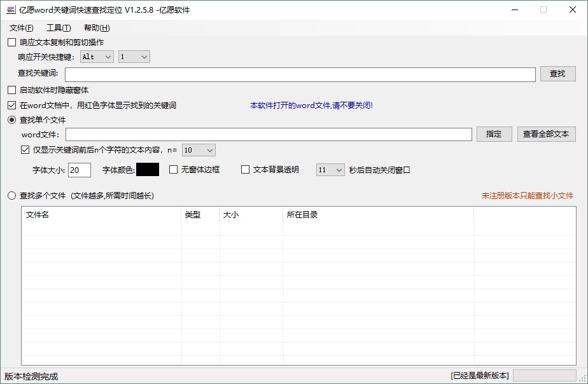Click the 类型 column header
Image resolution: width=588 pixels, height=384 pixels.
pos(200,215)
